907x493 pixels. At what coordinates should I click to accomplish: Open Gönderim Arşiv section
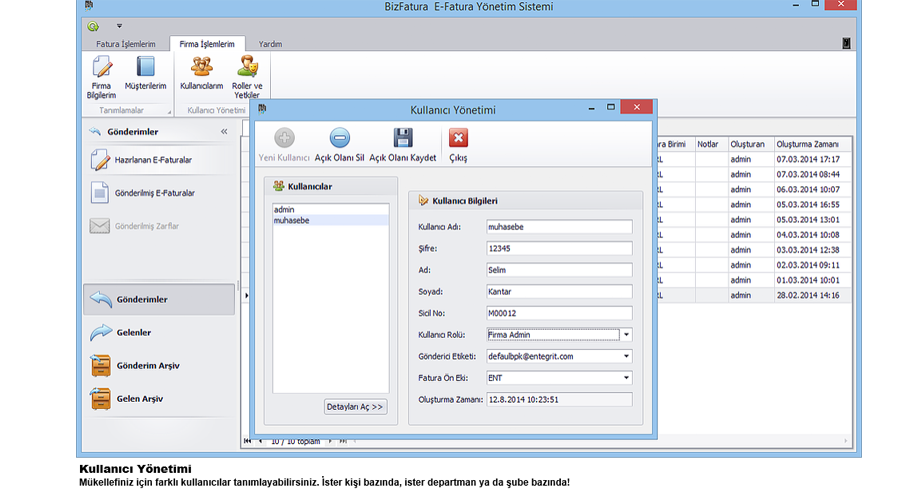tap(147, 366)
